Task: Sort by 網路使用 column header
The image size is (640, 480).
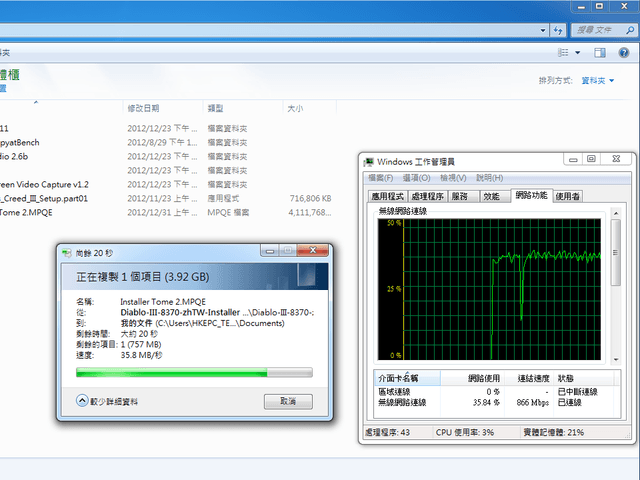Action: pos(472,378)
